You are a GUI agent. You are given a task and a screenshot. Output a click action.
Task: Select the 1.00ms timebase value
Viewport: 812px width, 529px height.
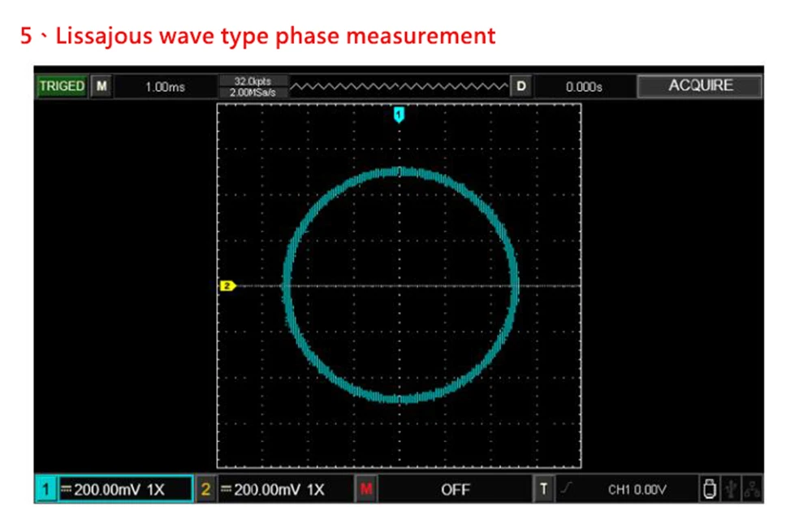[165, 87]
